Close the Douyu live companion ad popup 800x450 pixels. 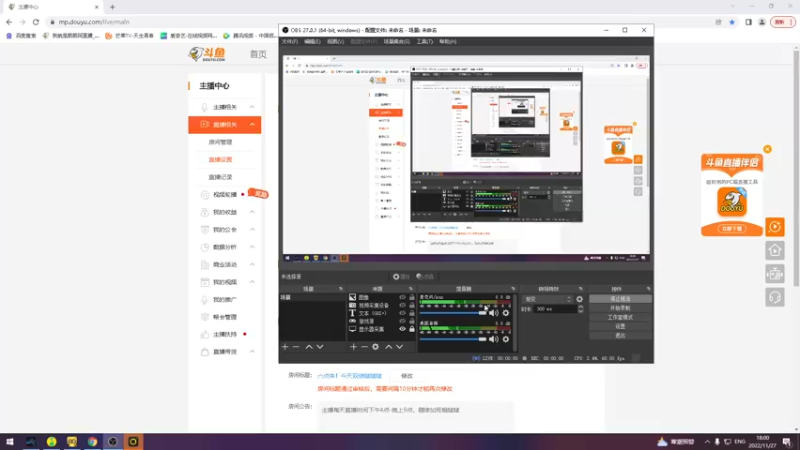point(767,149)
